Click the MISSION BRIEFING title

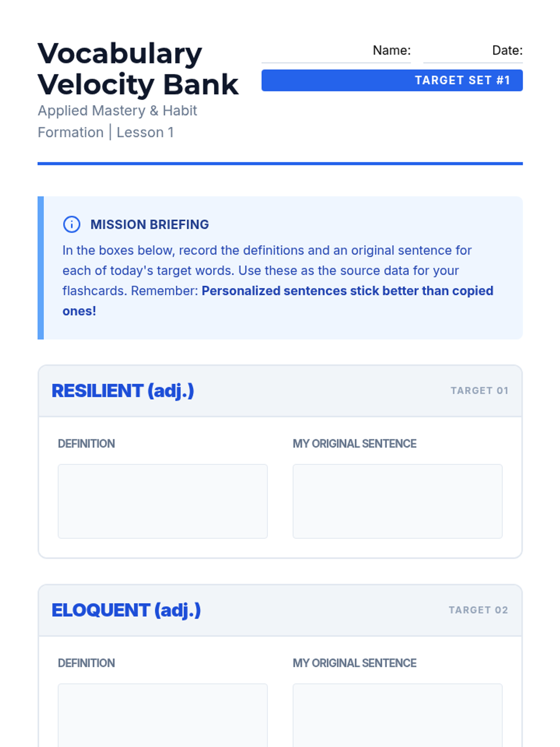tap(149, 225)
